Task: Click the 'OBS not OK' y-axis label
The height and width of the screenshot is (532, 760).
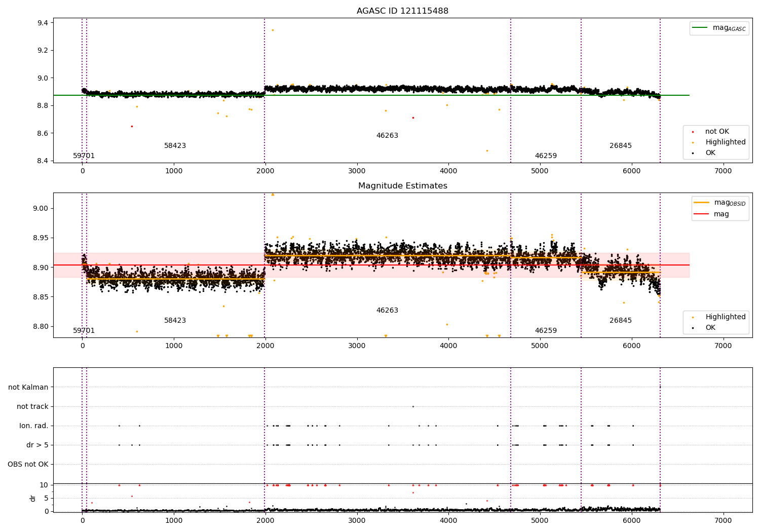Action: [28, 465]
